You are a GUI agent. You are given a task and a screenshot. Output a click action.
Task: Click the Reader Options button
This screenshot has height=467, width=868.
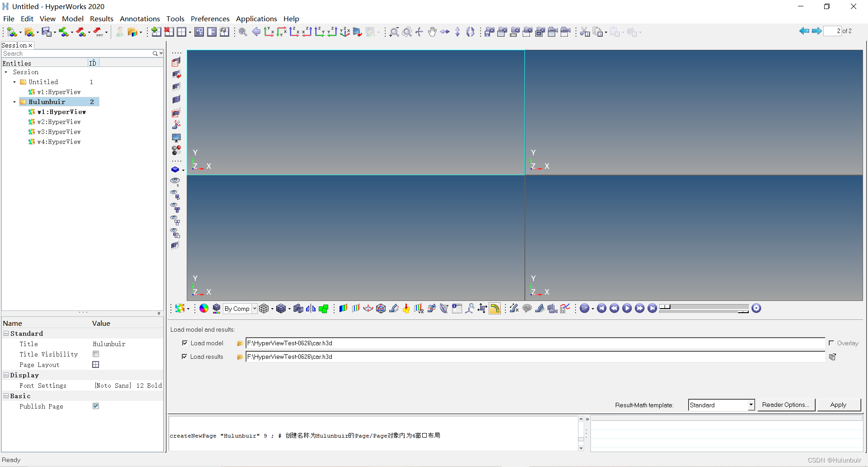(786, 405)
